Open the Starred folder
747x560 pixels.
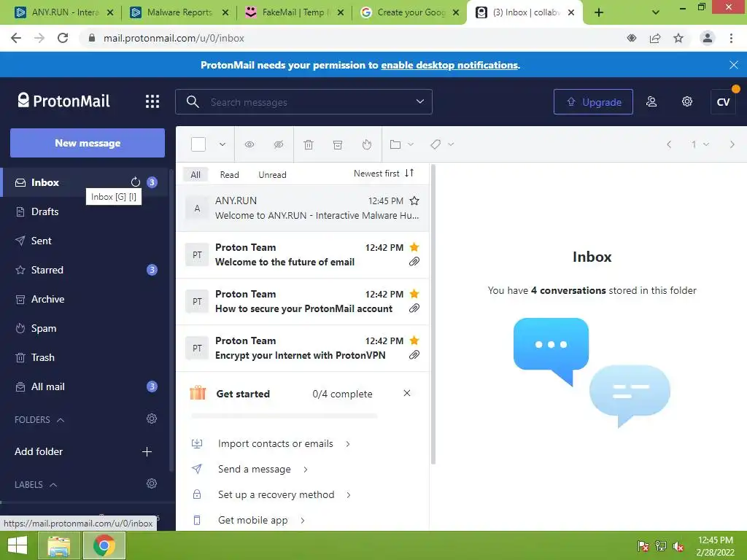click(85, 270)
